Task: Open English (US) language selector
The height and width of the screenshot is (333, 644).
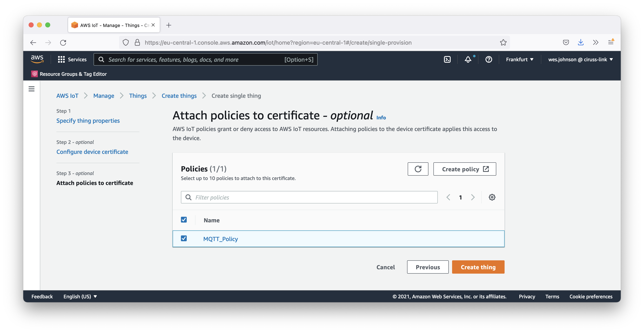Action: tap(80, 296)
